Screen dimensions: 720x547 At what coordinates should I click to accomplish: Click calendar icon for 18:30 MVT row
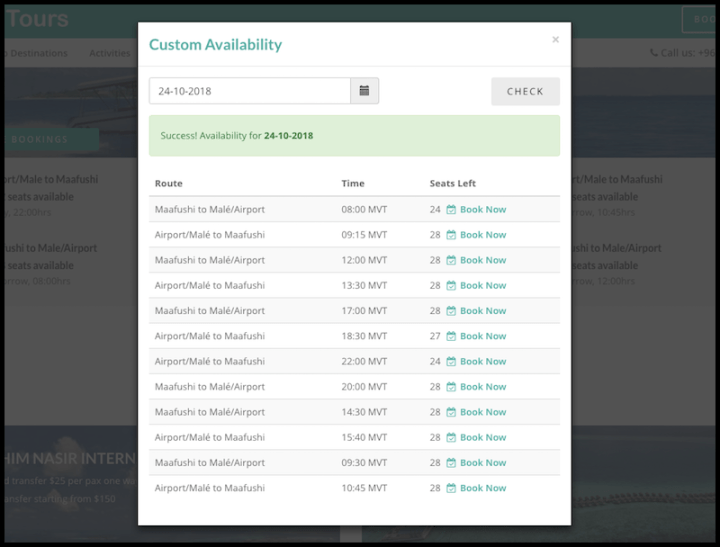coord(451,336)
